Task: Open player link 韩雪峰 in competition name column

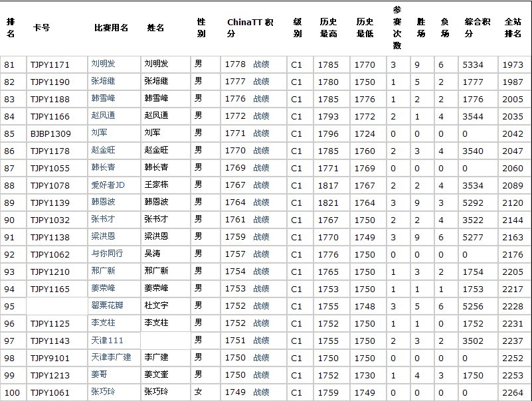Action: point(103,98)
